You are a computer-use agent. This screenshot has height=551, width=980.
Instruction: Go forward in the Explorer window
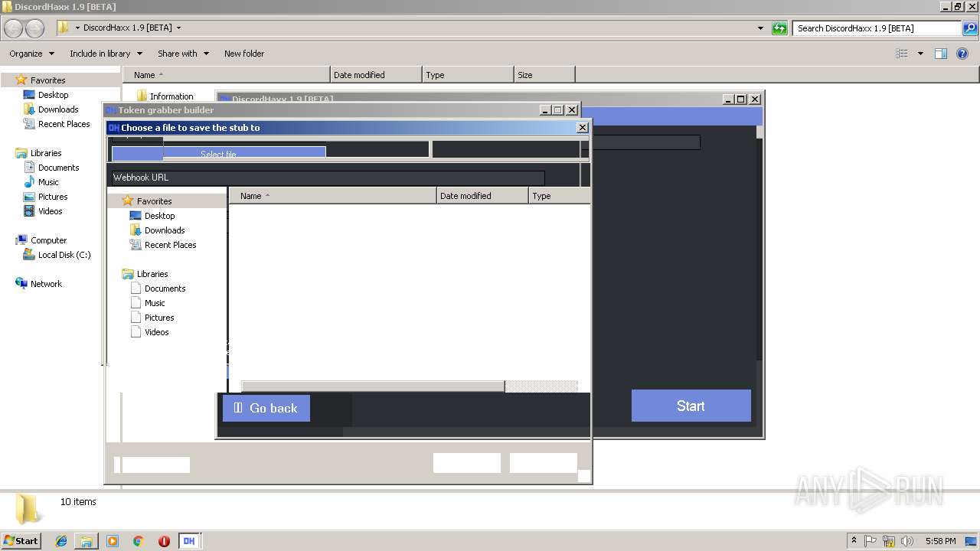click(35, 28)
